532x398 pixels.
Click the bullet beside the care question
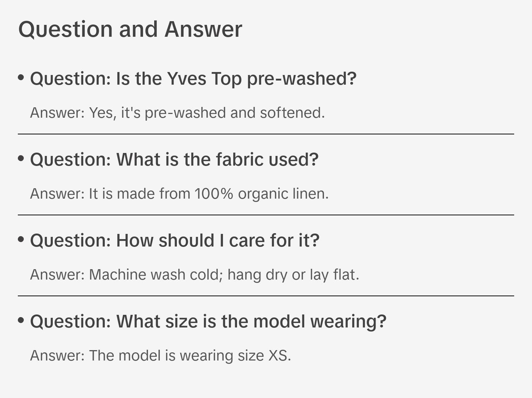21,239
